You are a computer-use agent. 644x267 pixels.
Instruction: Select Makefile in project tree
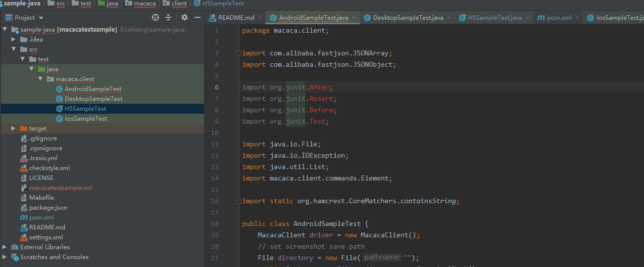[x=42, y=198]
